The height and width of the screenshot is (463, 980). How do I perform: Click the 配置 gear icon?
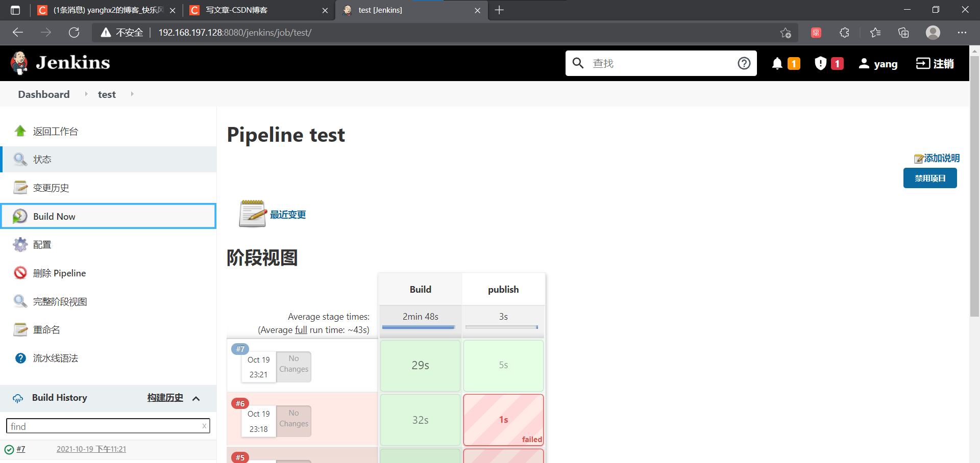click(x=20, y=245)
